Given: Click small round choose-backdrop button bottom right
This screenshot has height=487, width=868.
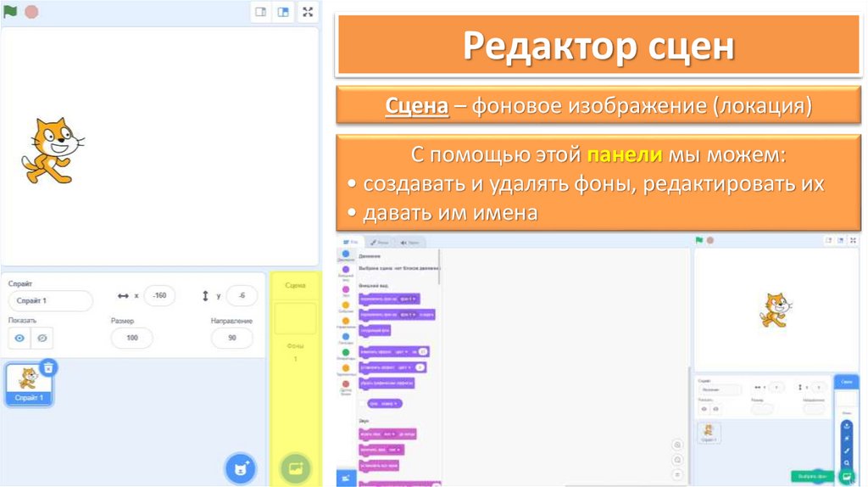Looking at the screenshot, I should click(x=847, y=476).
